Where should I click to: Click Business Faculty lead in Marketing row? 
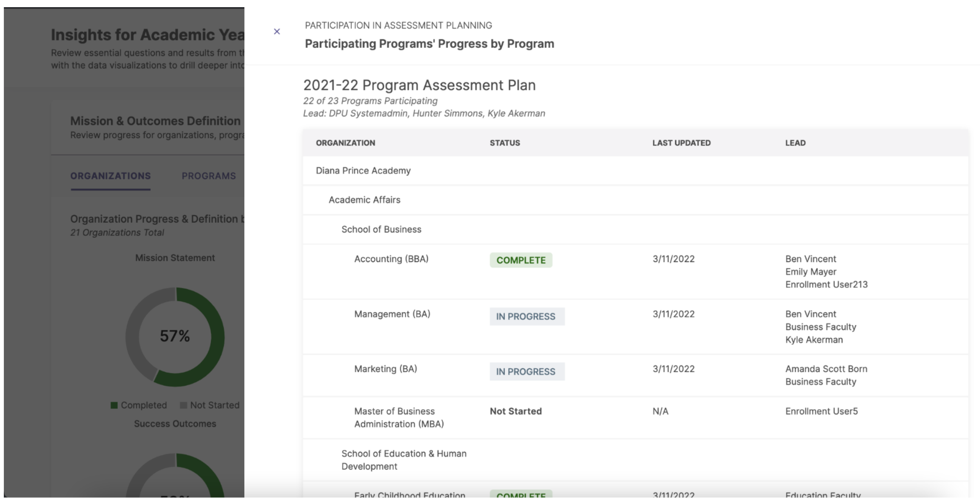[x=821, y=382]
